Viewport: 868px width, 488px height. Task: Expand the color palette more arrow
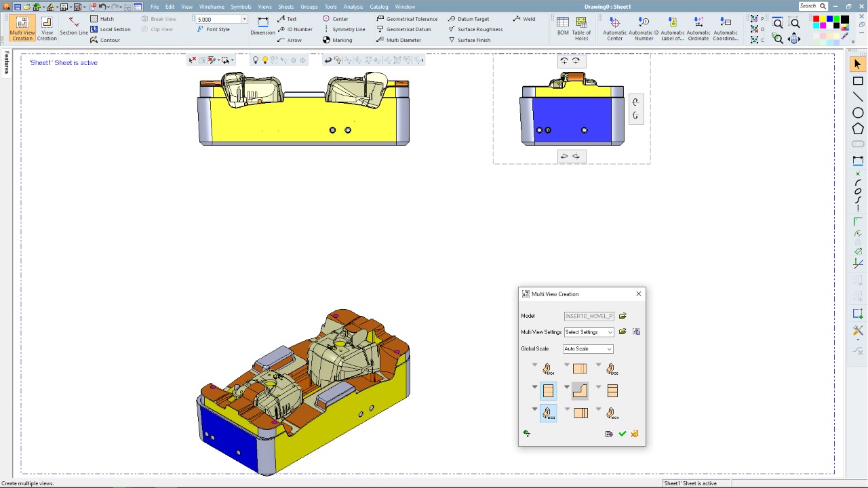click(x=853, y=41)
